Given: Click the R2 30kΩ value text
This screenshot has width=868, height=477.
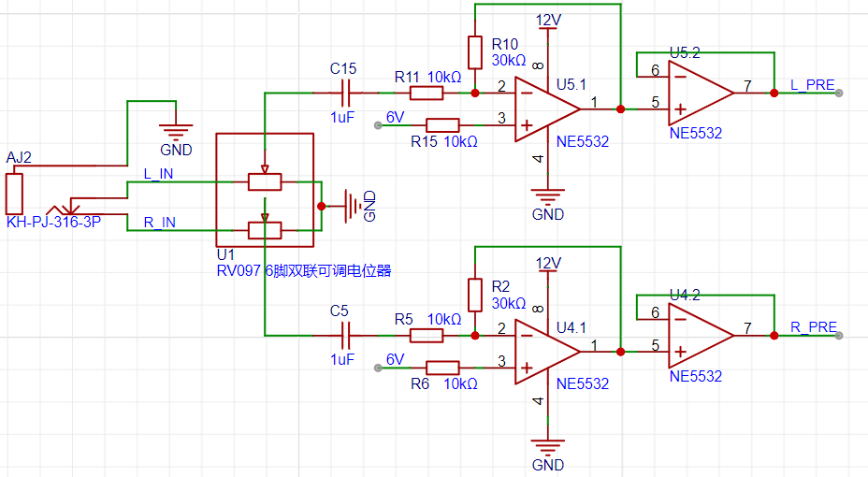Looking at the screenshot, I should point(509,303).
